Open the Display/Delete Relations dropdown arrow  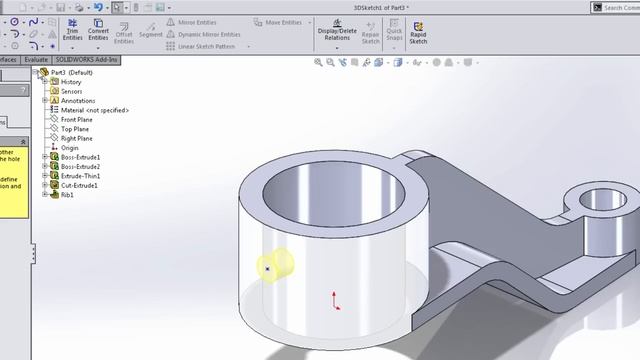click(337, 48)
